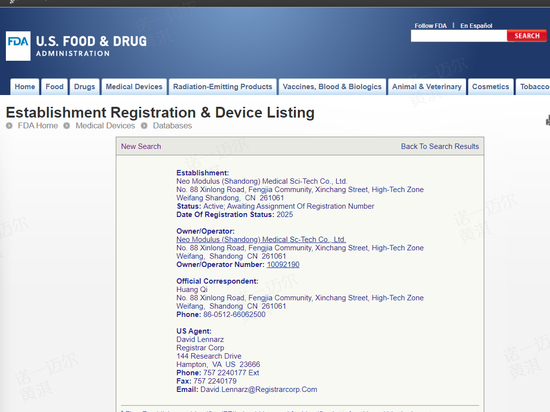Click the Registrar Corp text
The image size is (550, 412).
200,348
